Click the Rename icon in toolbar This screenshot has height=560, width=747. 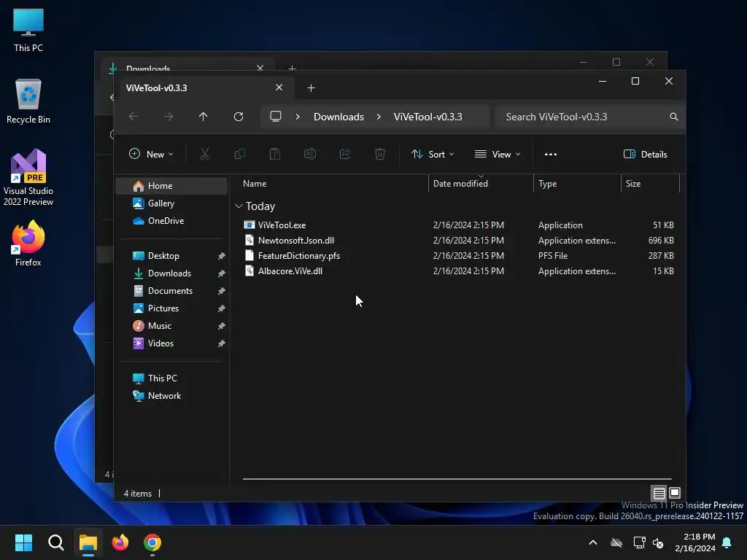[x=309, y=154]
